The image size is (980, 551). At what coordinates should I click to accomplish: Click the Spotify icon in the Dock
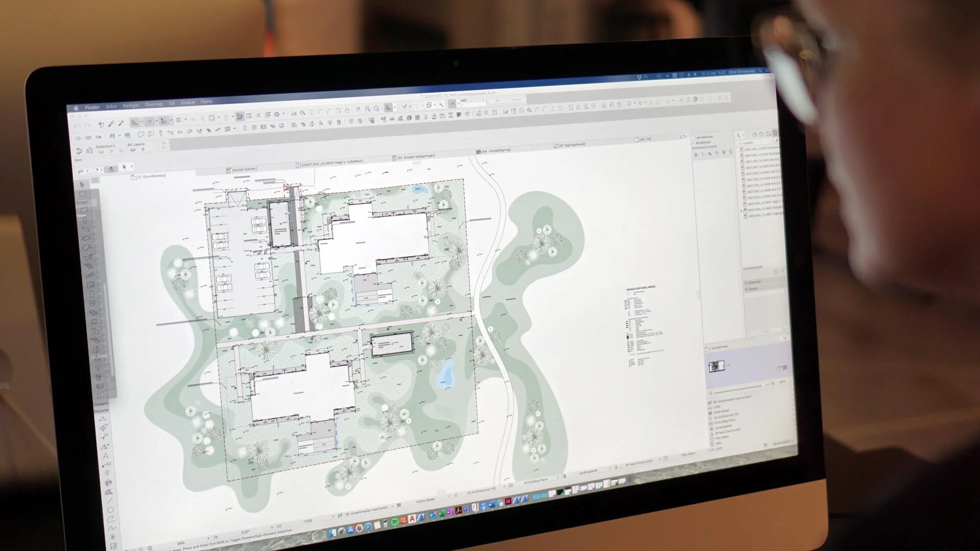click(x=395, y=522)
